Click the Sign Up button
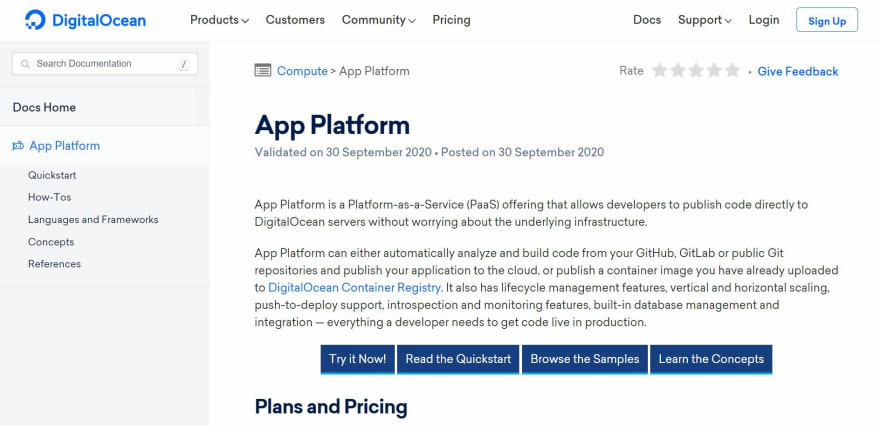This screenshot has height=426, width=880. [x=827, y=20]
